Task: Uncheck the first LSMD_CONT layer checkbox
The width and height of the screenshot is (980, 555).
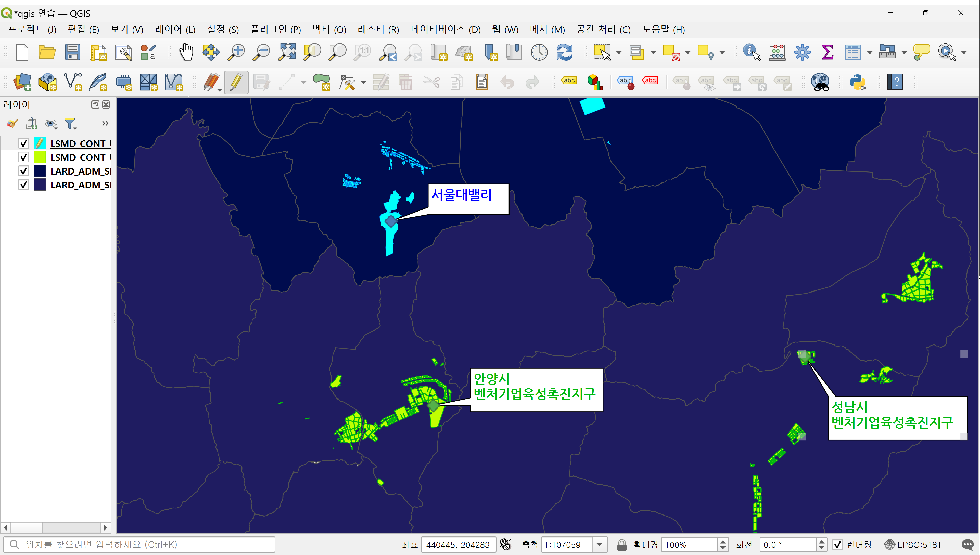Action: coord(24,143)
